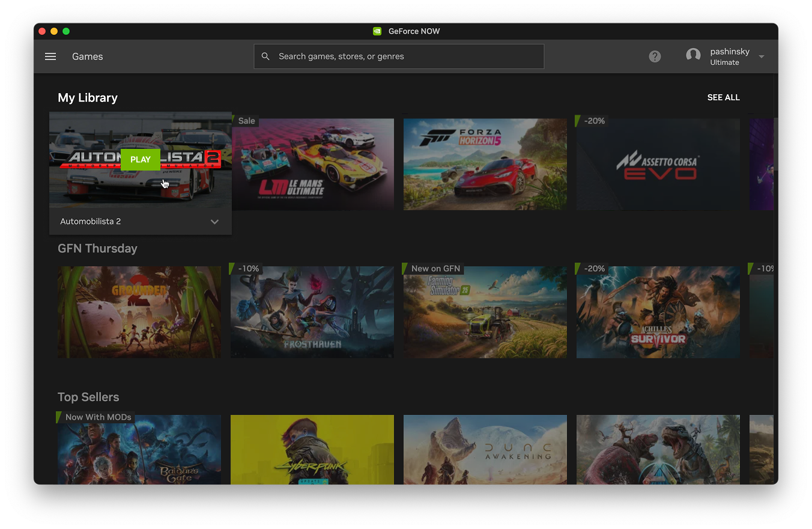Open the help question mark icon
The height and width of the screenshot is (529, 812).
tap(655, 56)
